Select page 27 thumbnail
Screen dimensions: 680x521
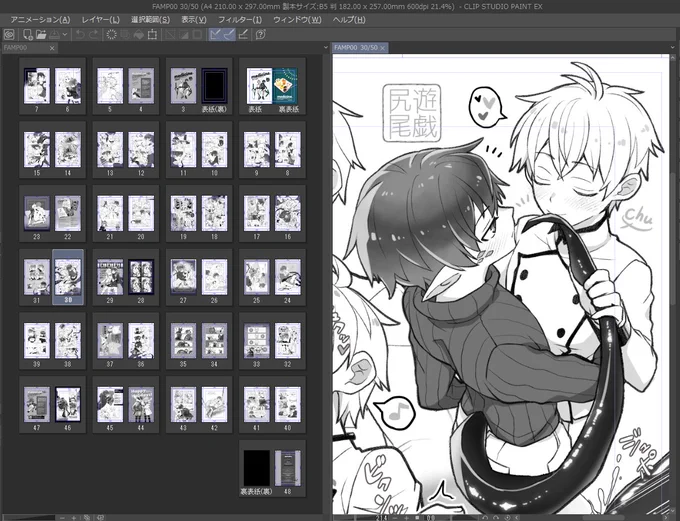183,278
